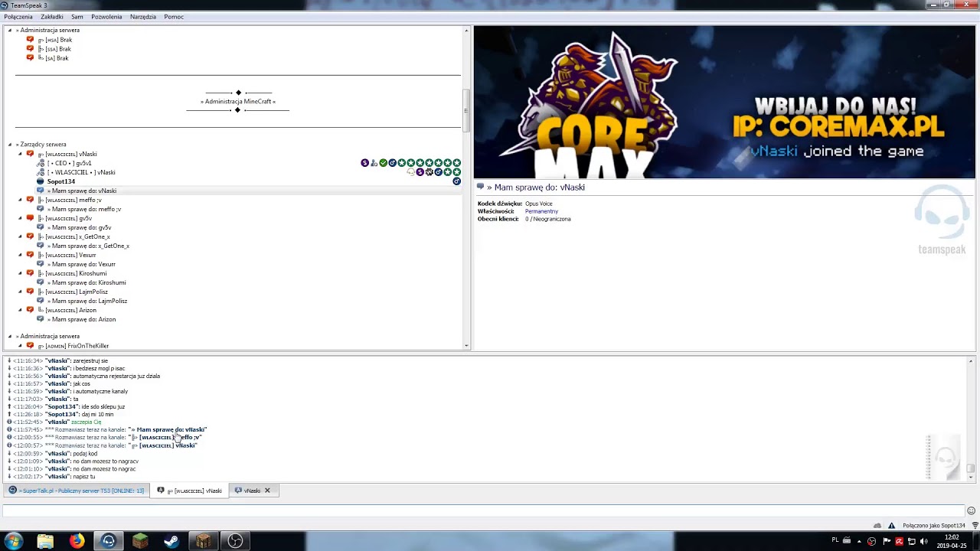
Task: Collapse the [WLASCICIEL] Kiroshumi channel
Action: (x=21, y=273)
